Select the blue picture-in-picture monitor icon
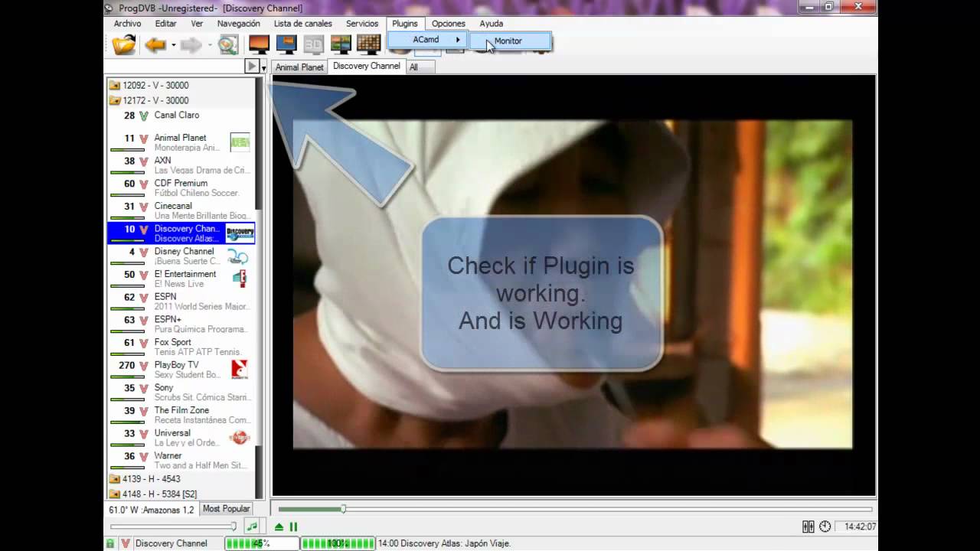The width and height of the screenshot is (980, 551). click(x=286, y=44)
